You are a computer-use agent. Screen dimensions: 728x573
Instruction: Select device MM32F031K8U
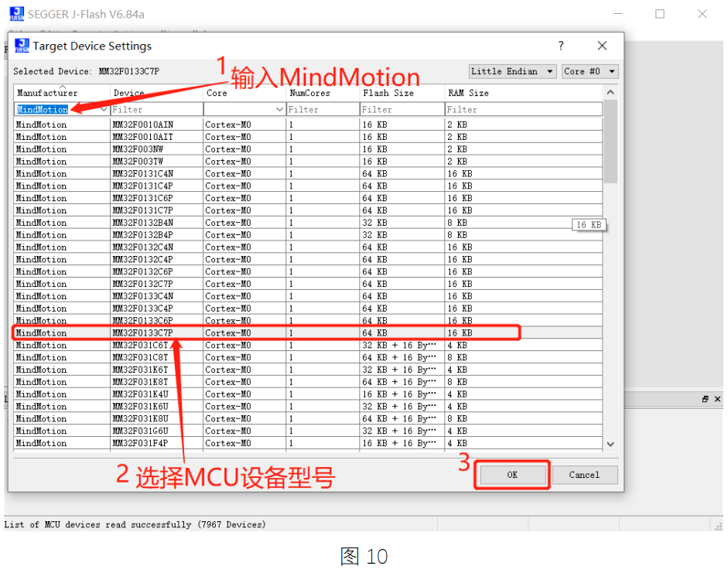308,418
